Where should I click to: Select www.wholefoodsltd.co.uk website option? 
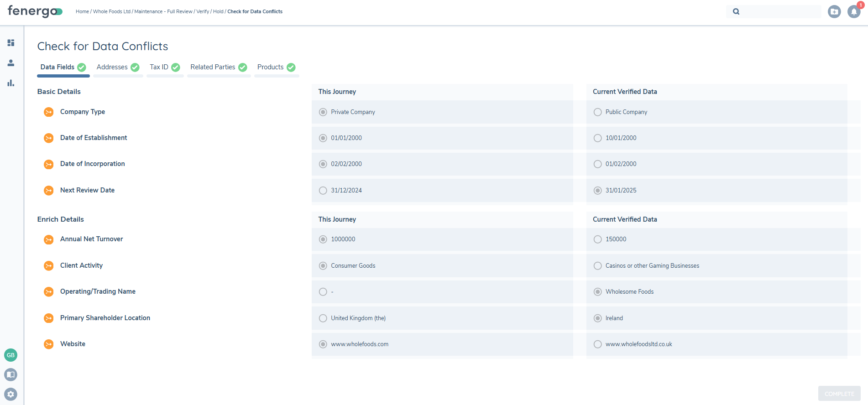pos(597,344)
